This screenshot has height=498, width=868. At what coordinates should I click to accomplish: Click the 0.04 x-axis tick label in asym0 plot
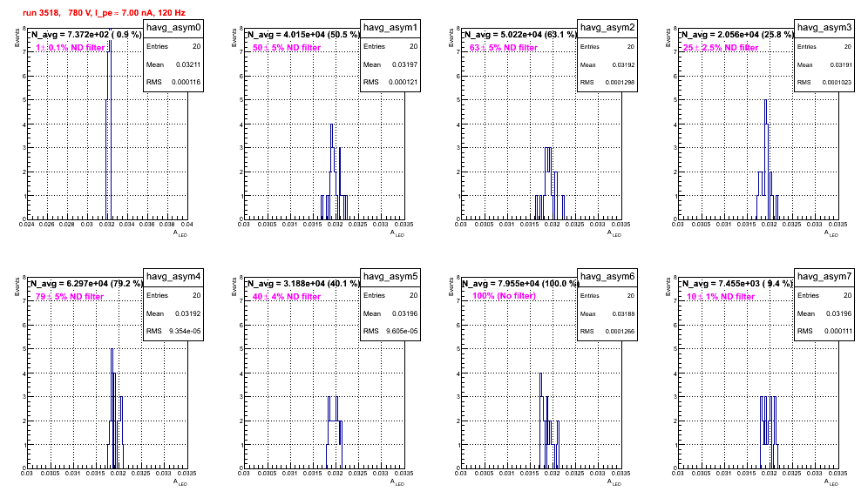pyautogui.click(x=187, y=224)
